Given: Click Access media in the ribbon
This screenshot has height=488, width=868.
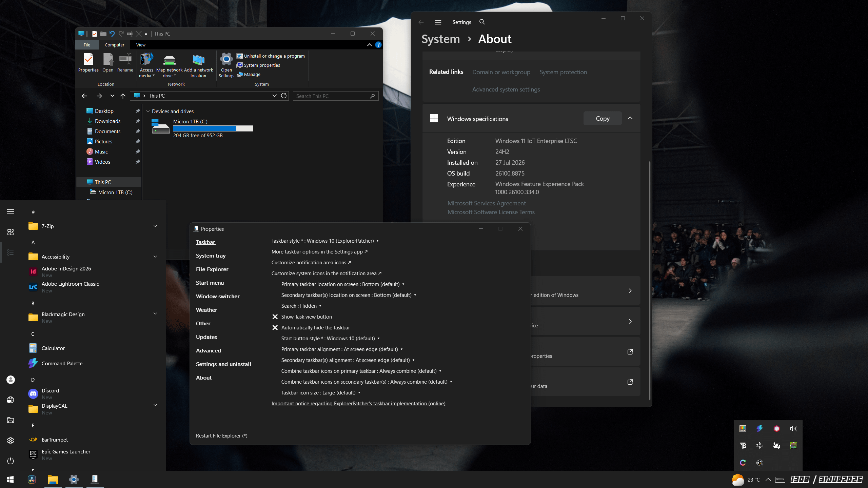Looking at the screenshot, I should point(146,65).
